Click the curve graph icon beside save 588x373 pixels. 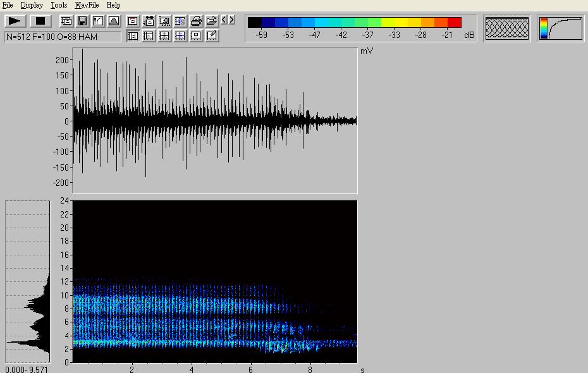pyautogui.click(x=98, y=21)
